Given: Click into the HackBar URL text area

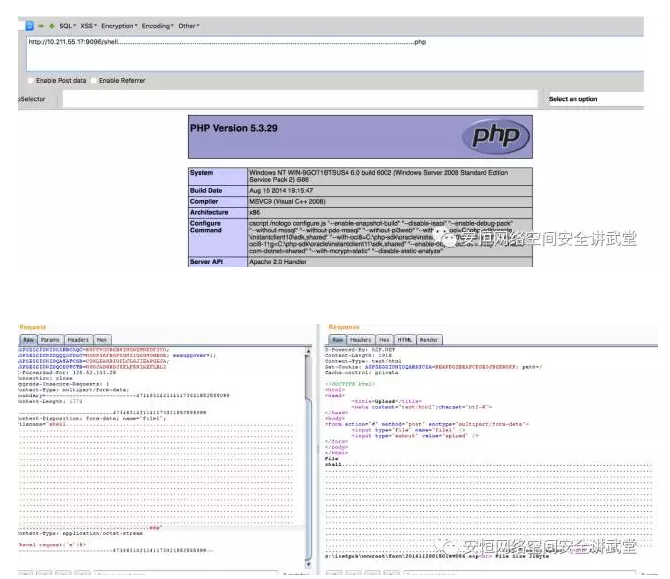Looking at the screenshot, I should click(335, 53).
